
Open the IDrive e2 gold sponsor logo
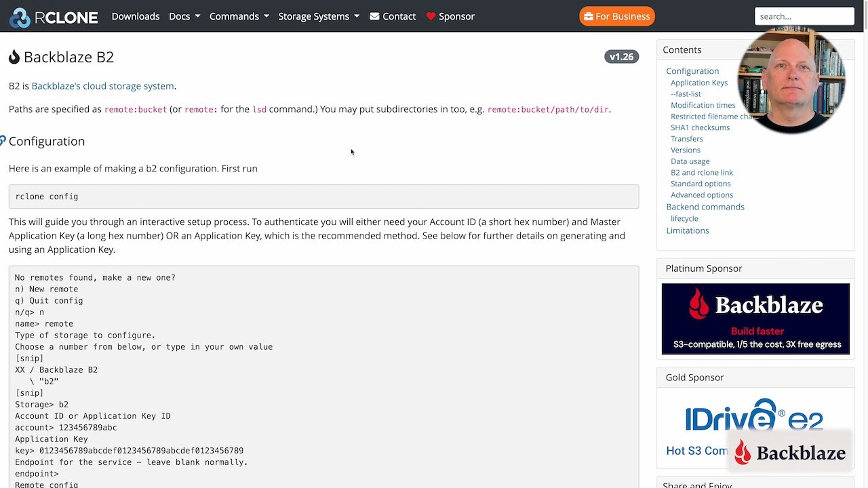point(754,415)
